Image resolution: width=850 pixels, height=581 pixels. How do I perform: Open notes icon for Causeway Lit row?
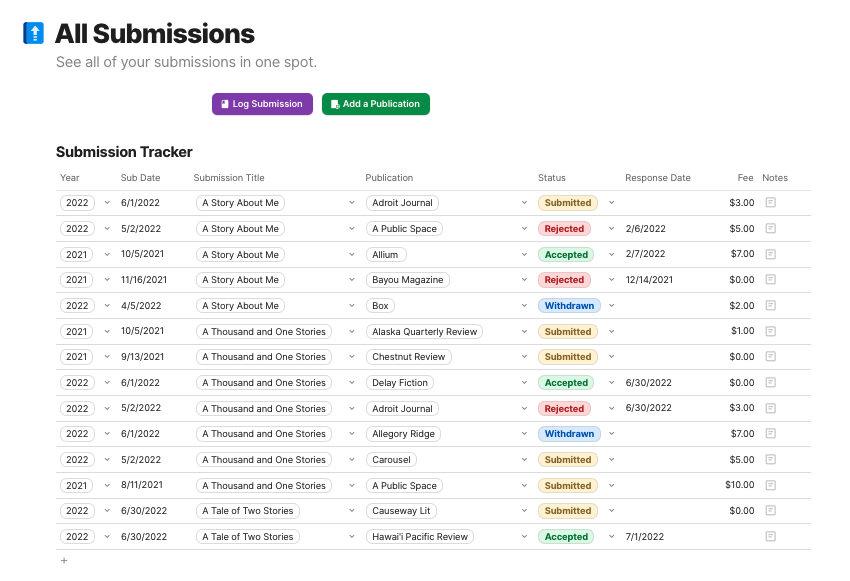770,511
